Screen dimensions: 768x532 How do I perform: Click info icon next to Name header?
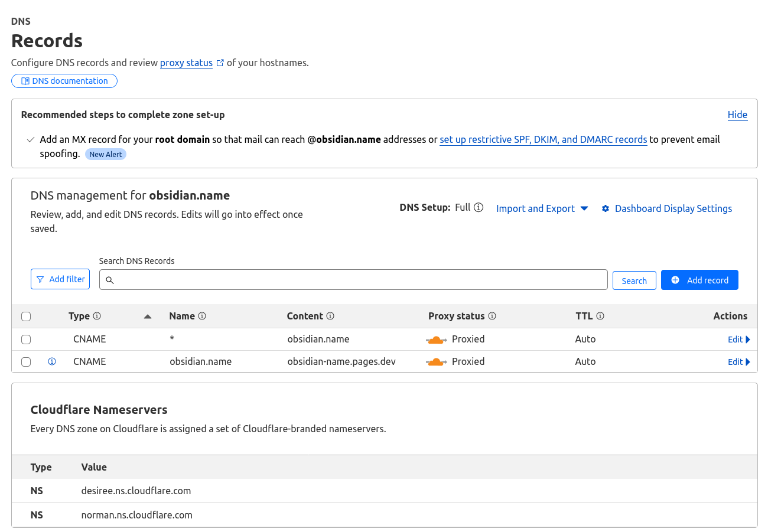(x=202, y=316)
